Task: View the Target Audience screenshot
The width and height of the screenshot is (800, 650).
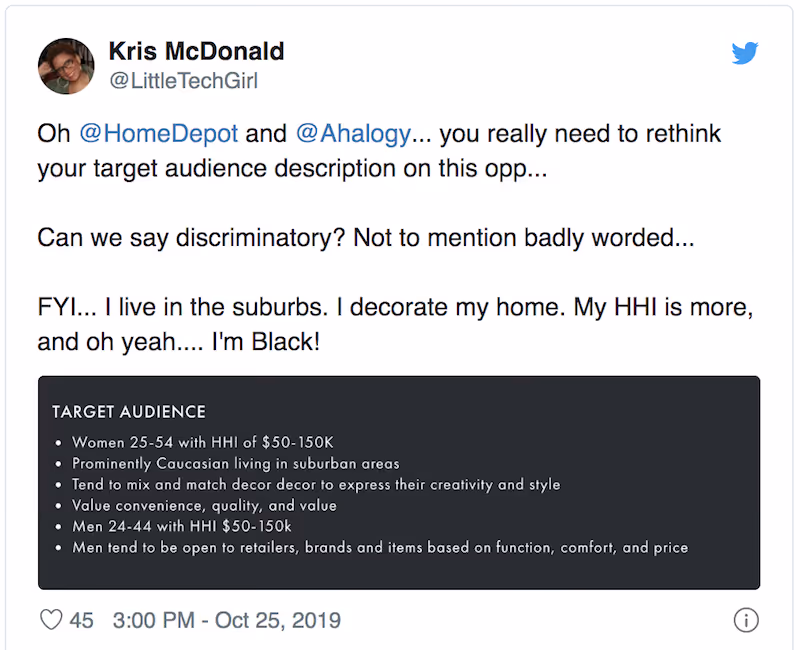Action: pos(400,480)
